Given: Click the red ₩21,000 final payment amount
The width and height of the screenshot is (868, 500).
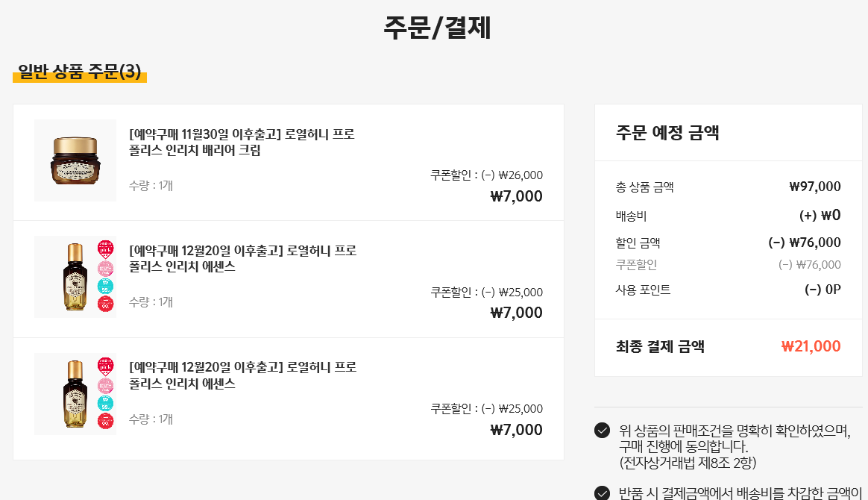Looking at the screenshot, I should tap(811, 346).
